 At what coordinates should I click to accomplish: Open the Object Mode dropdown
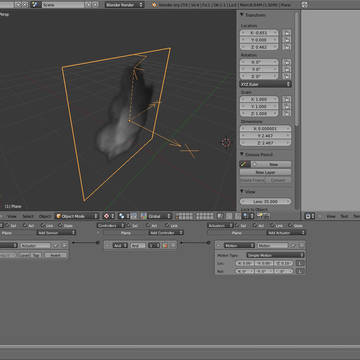tap(77, 216)
